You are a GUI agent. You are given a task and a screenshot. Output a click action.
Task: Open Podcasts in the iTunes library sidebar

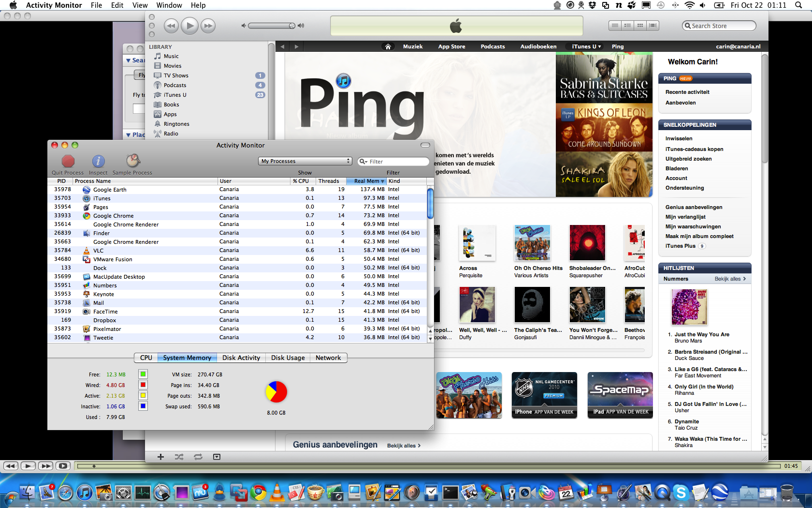click(174, 85)
